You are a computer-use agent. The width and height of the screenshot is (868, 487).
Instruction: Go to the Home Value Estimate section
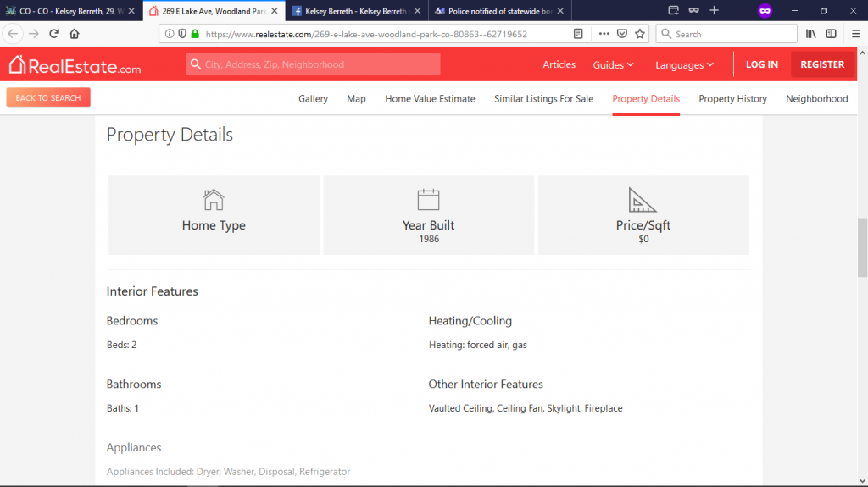tap(430, 99)
